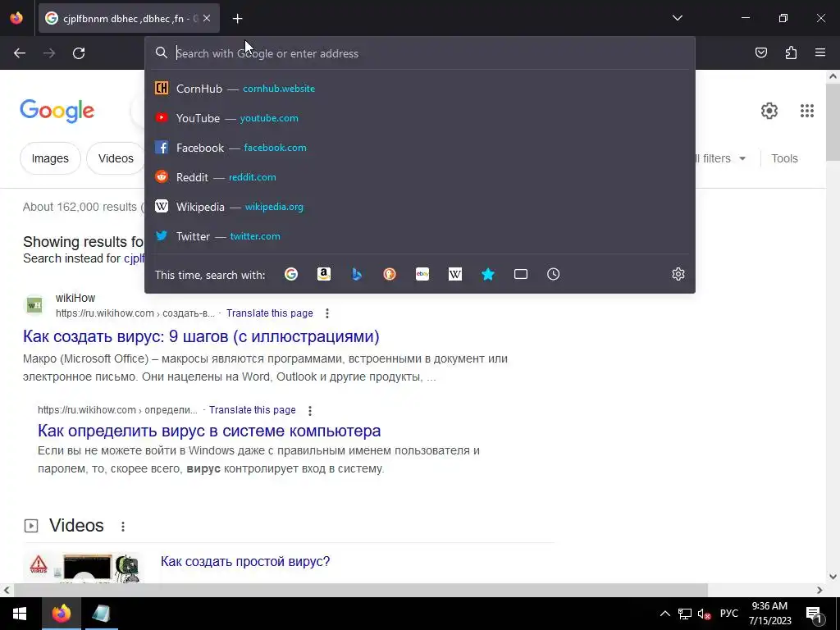Click the virus video thumbnail
This screenshot has width=840, height=630.
[x=83, y=568]
